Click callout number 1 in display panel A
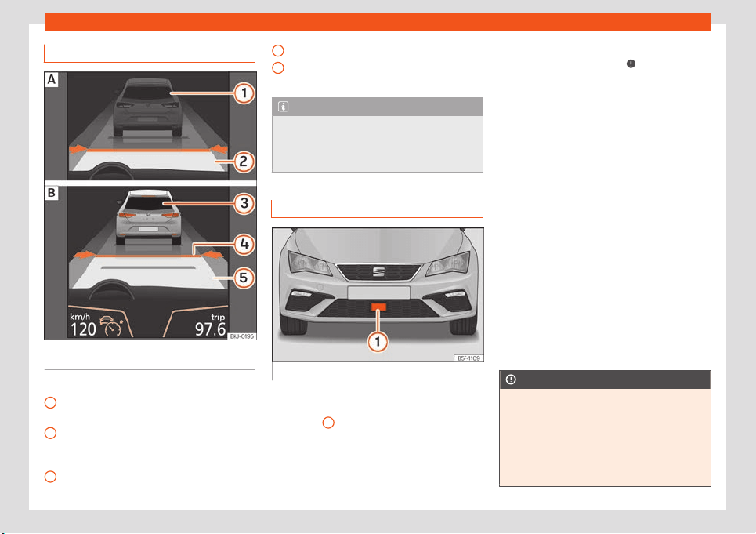Image resolution: width=756 pixels, height=534 pixels. tap(244, 93)
